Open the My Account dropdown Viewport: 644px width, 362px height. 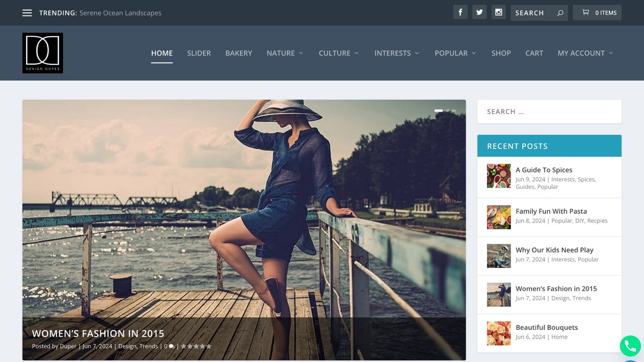(585, 53)
